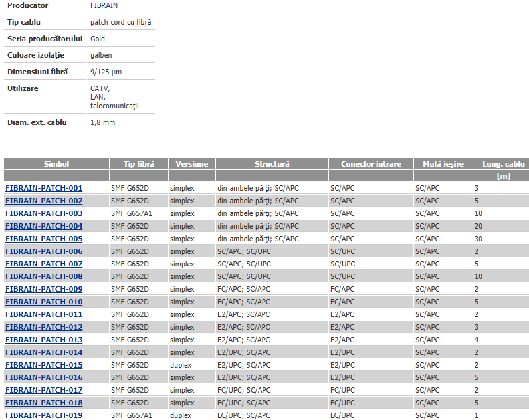529x420 pixels.
Task: Select 'simplex' in FIBRAIN-PATCH-012 row
Action: point(182,327)
